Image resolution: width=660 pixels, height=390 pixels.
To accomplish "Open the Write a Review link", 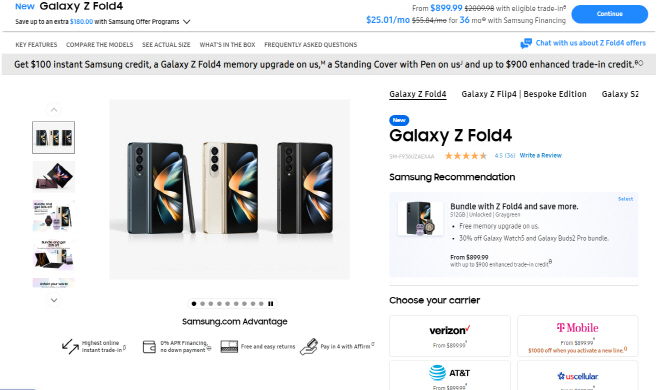I will point(540,156).
